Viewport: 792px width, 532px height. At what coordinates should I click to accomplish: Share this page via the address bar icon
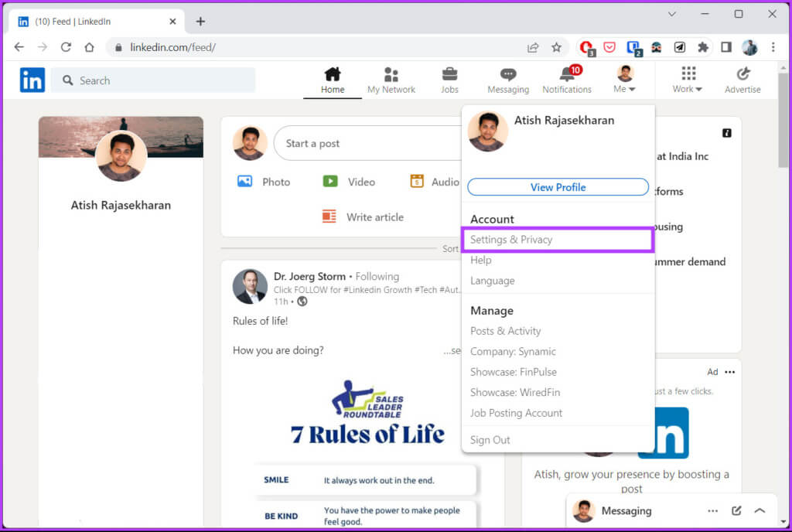point(533,47)
